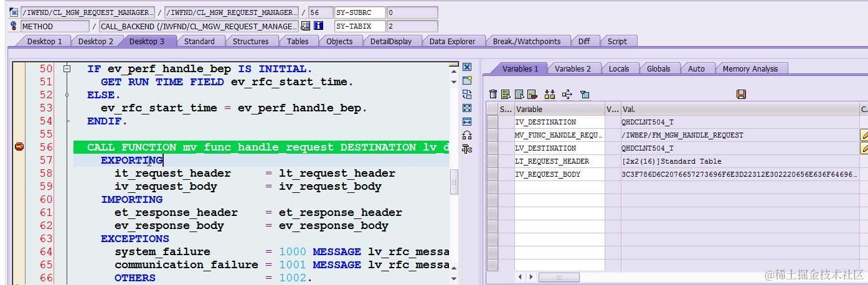Switch to the Globals tab
868x285 pixels.
coord(659,68)
